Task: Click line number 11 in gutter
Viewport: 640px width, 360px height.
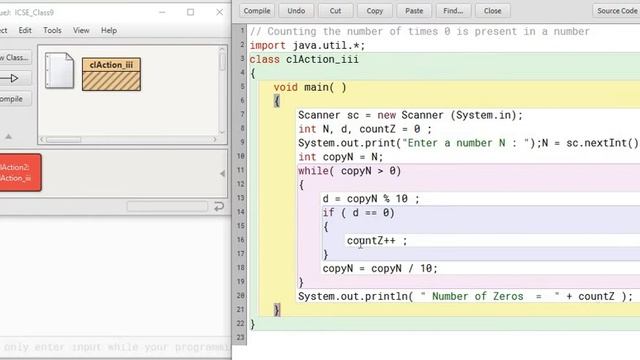Action: click(241, 170)
